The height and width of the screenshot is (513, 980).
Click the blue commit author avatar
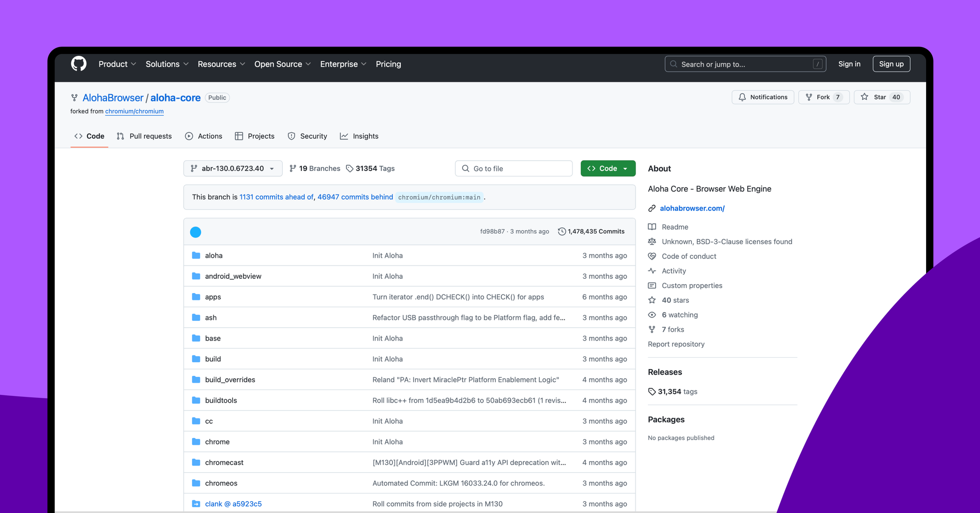pos(196,231)
